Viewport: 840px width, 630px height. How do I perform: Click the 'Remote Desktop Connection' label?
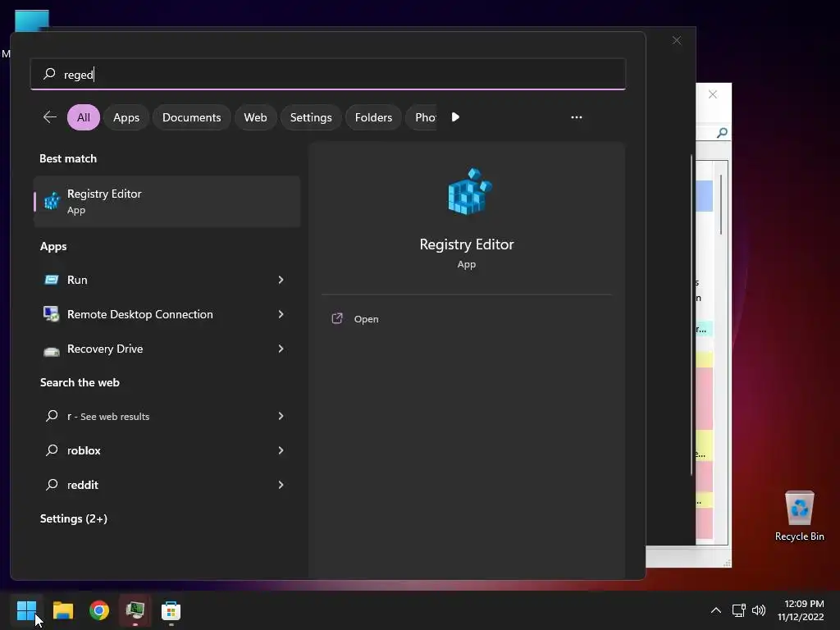[x=139, y=314]
